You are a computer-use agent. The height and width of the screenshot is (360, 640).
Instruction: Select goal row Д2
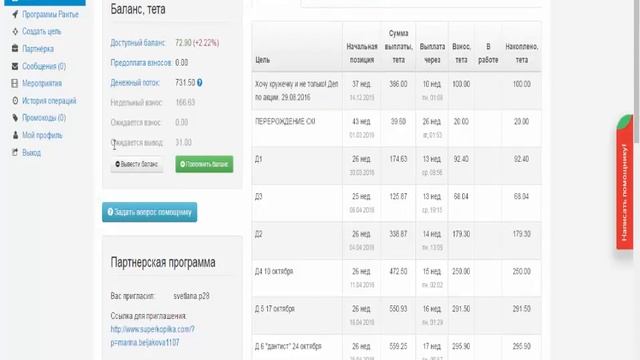(x=397, y=241)
